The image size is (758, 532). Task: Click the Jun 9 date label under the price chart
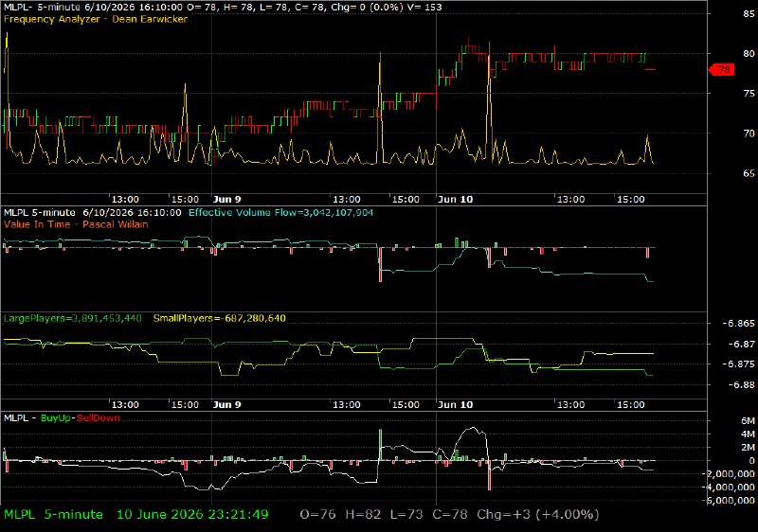tap(226, 200)
